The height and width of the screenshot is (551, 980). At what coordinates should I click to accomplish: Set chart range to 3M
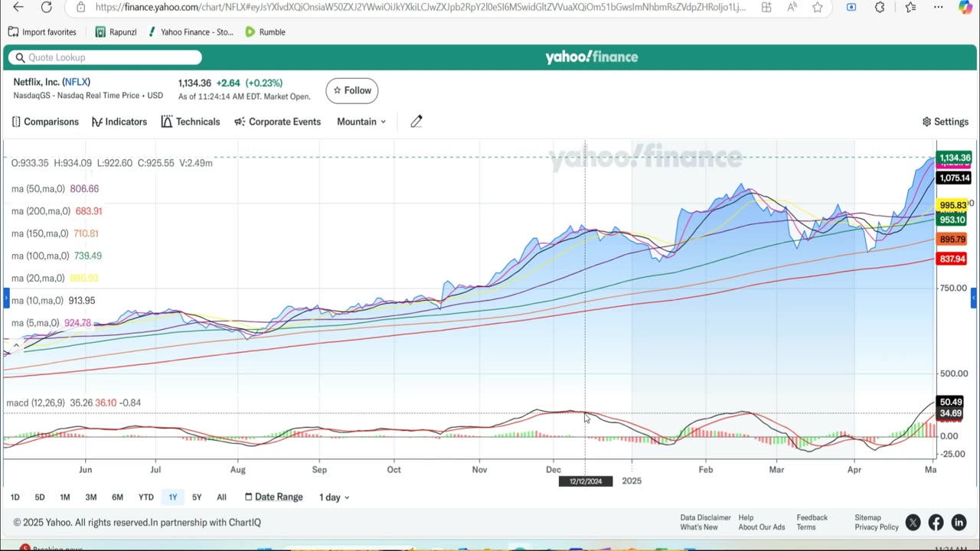(91, 497)
